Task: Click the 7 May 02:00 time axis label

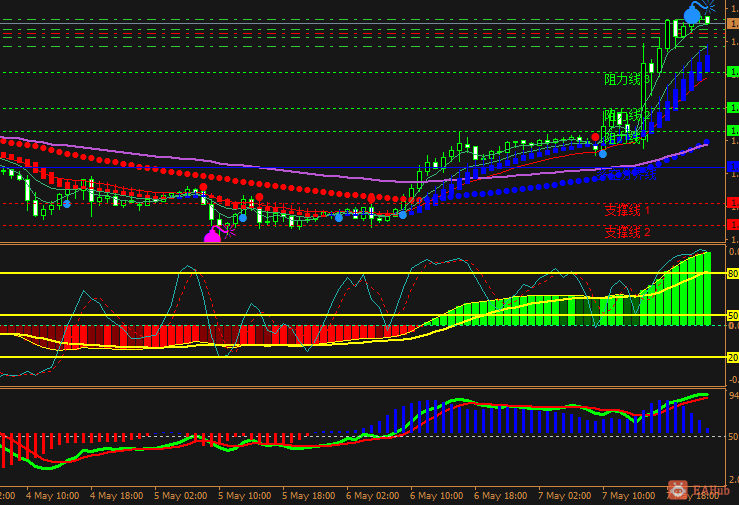Action: point(565,496)
